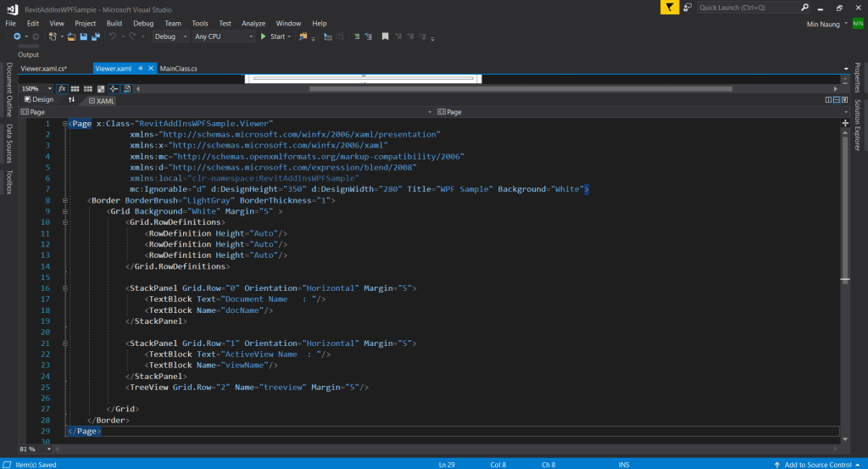Image resolution: width=868 pixels, height=469 pixels.
Task: Click the bookmark icon in toolbar
Action: [x=385, y=36]
